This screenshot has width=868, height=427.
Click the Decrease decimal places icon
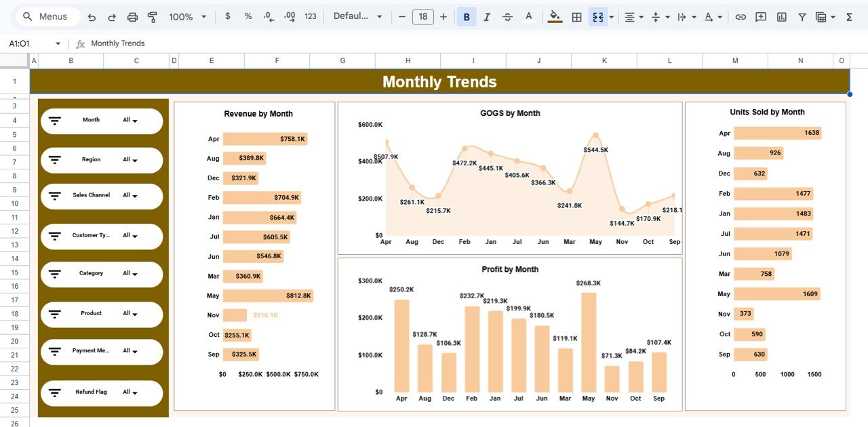click(268, 16)
